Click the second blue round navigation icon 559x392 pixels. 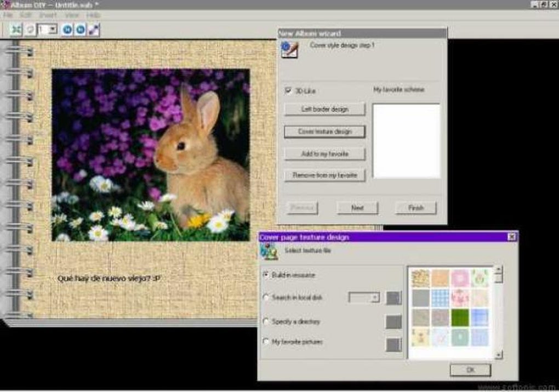(x=80, y=30)
